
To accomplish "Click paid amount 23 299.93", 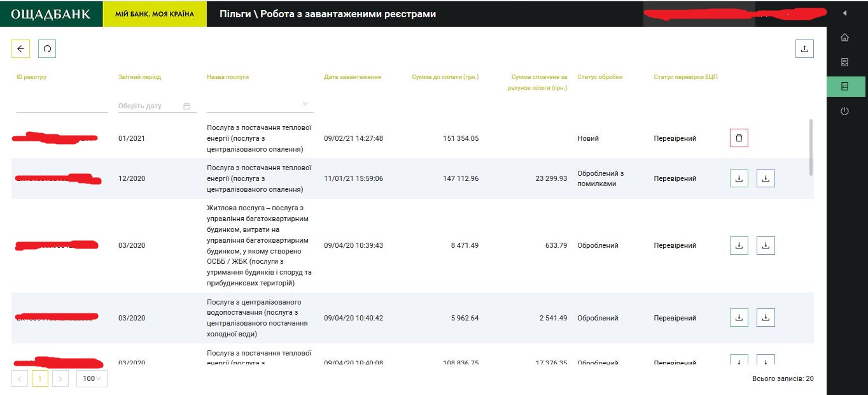I will (551, 179).
